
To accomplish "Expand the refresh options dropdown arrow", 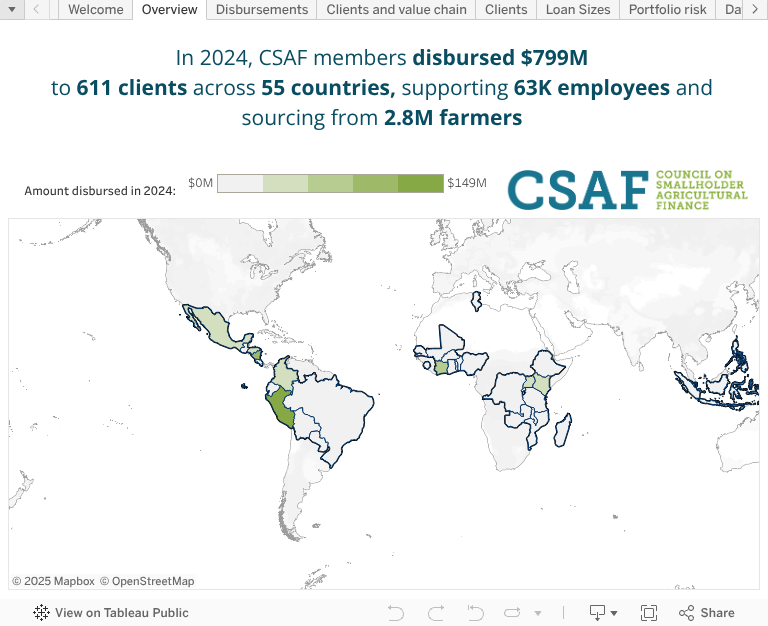I will pyautogui.click(x=538, y=613).
